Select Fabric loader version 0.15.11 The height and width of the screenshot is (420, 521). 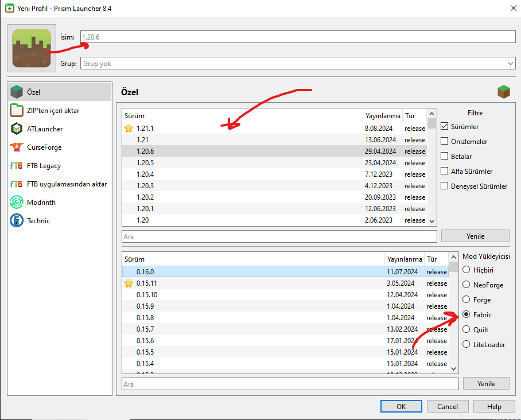point(286,283)
